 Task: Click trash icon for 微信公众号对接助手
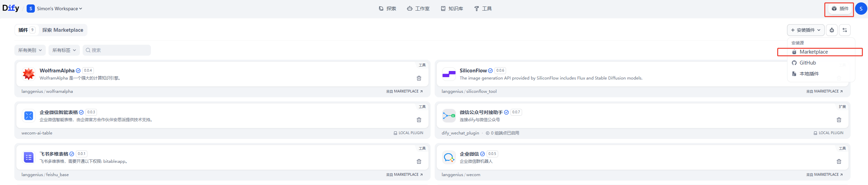tap(839, 120)
